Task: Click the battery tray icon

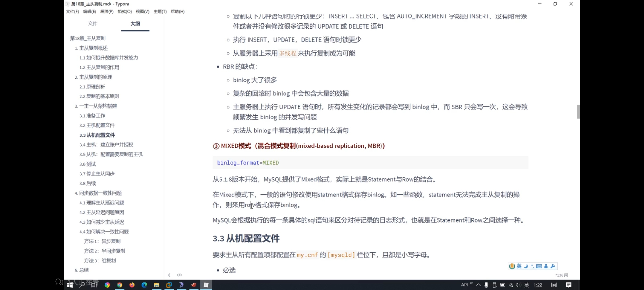Action: 503,285
